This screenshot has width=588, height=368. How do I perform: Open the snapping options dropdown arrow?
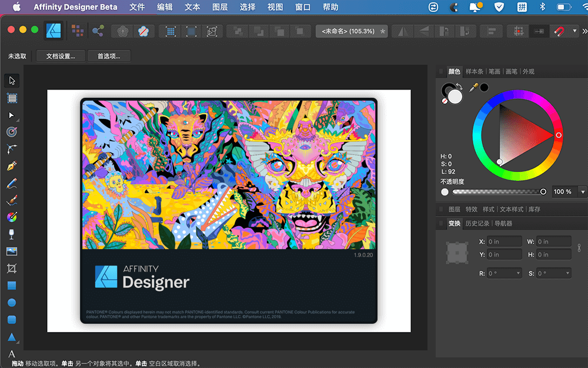(x=574, y=31)
